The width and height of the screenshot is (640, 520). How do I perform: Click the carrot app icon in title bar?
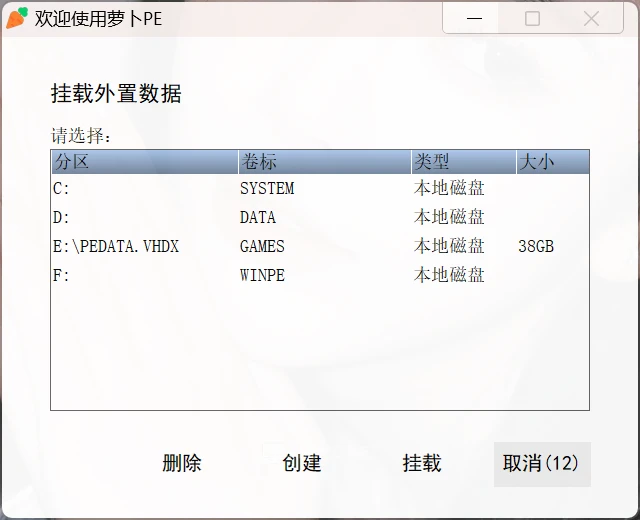pyautogui.click(x=17, y=18)
